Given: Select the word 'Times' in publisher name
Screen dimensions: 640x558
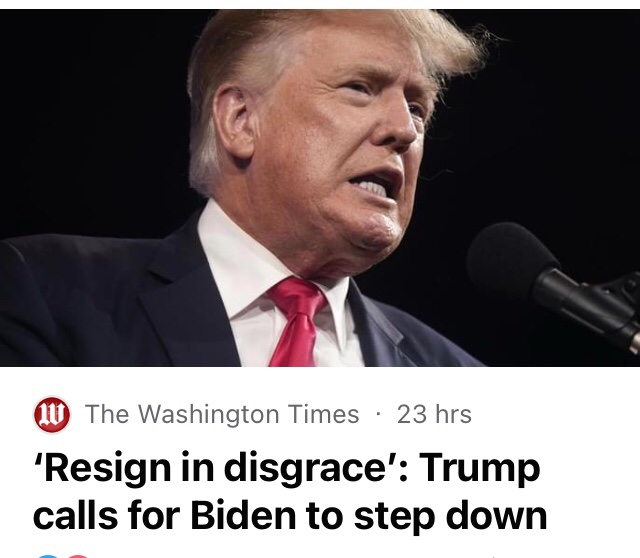Looking at the screenshot, I should click(323, 414).
